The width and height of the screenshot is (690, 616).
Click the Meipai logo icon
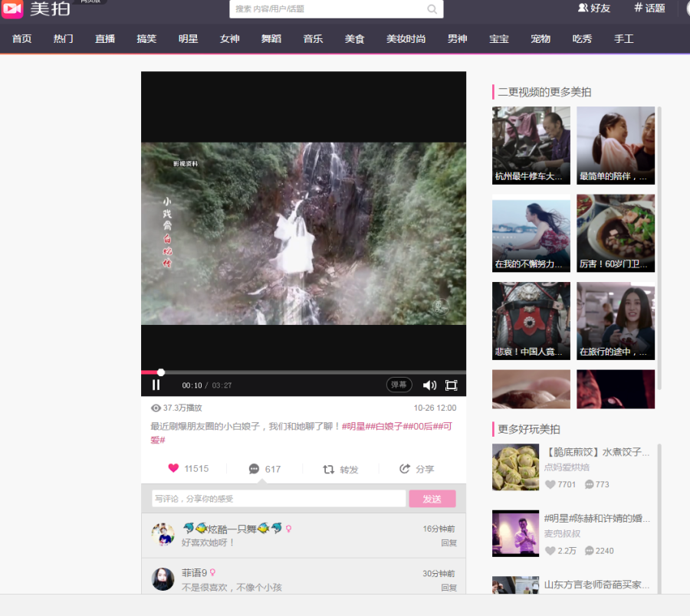pos(12,8)
